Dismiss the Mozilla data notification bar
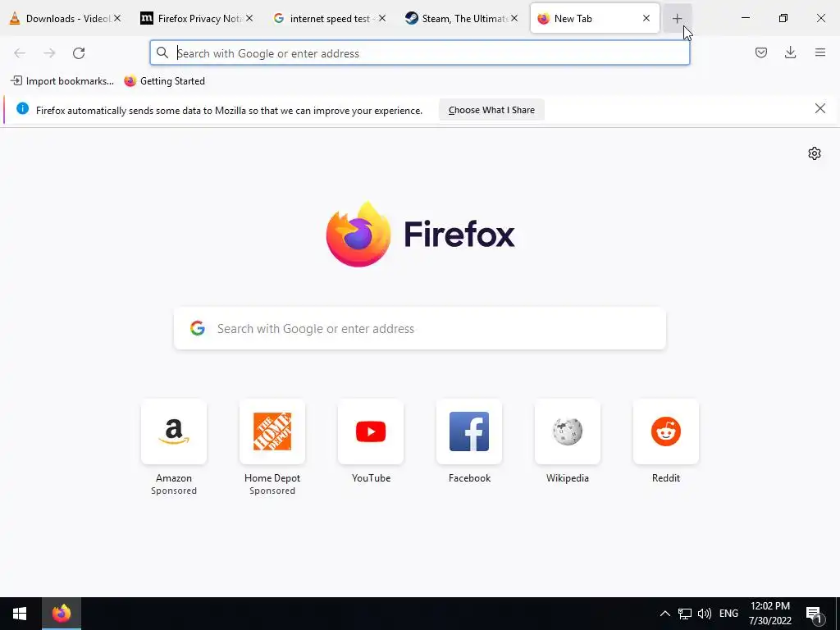This screenshot has width=840, height=630. coord(820,109)
